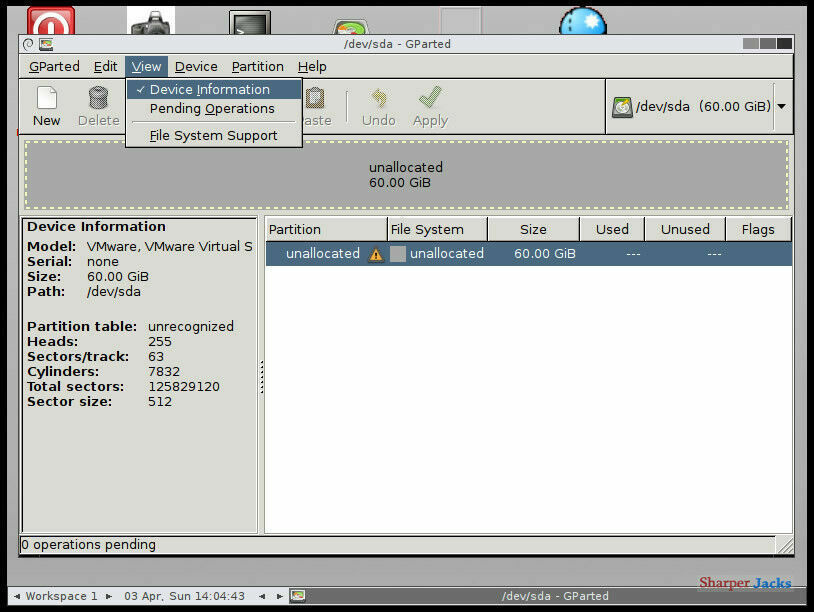Click the Cylinders value 7832
The width and height of the screenshot is (814, 612).
tap(164, 372)
